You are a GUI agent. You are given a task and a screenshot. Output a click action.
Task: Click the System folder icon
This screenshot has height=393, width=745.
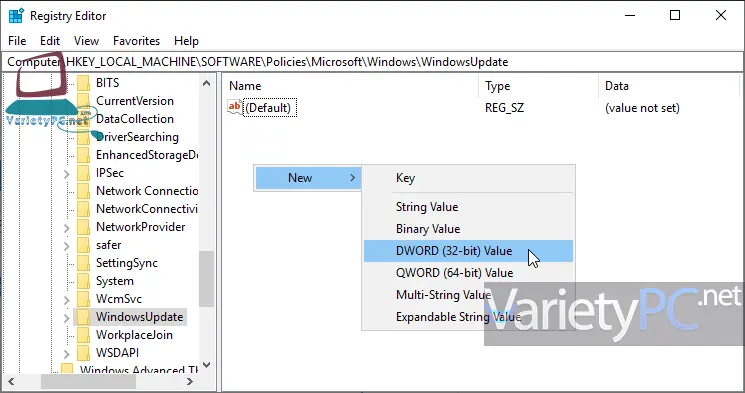[x=84, y=281]
